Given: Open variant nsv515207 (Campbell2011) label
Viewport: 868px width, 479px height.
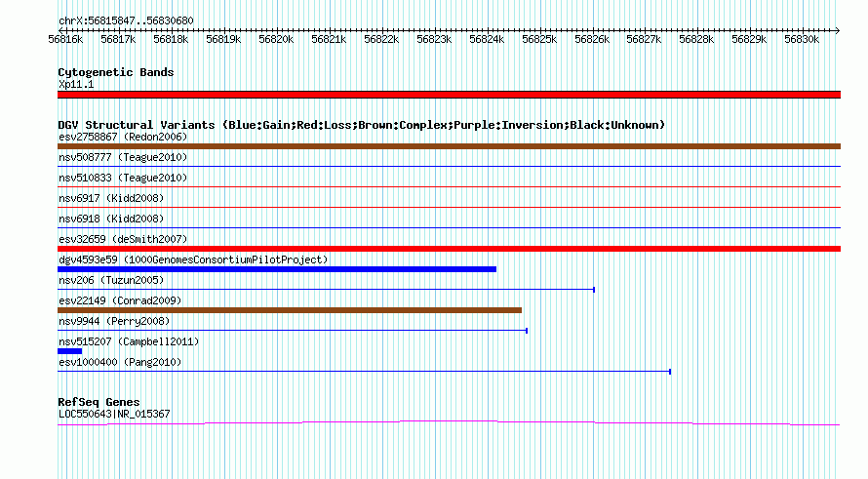Looking at the screenshot, I should click(x=129, y=341).
